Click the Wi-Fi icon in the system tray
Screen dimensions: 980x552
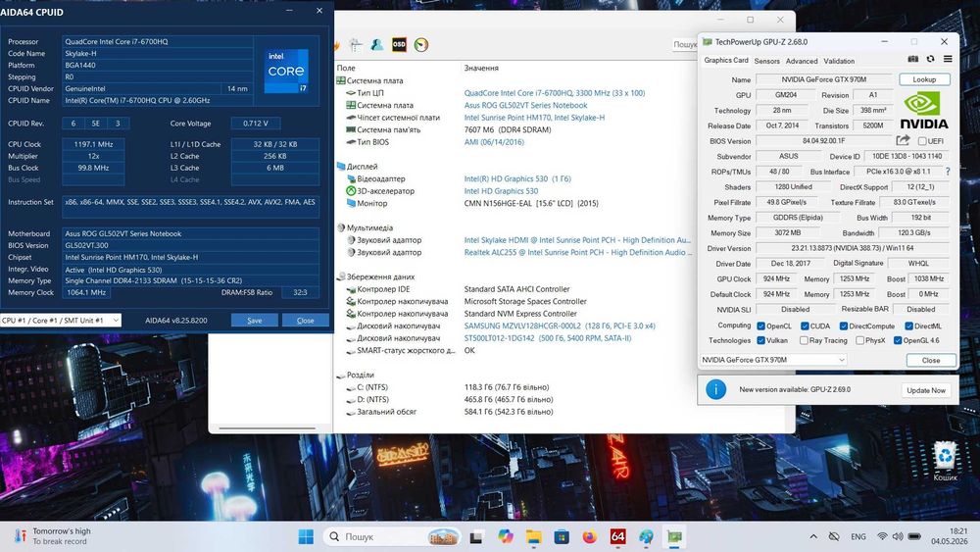click(882, 536)
